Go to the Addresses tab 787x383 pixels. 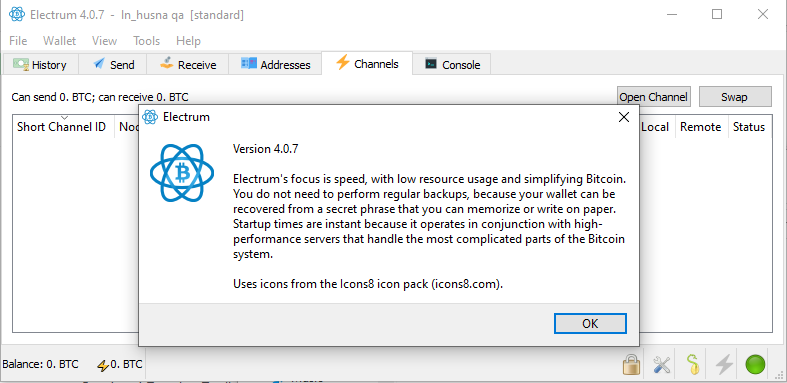(x=276, y=65)
